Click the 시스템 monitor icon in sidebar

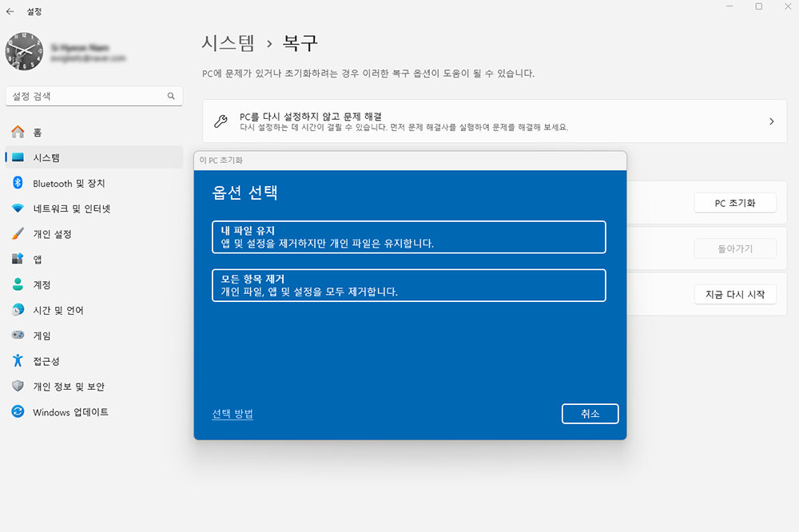pyautogui.click(x=18, y=157)
